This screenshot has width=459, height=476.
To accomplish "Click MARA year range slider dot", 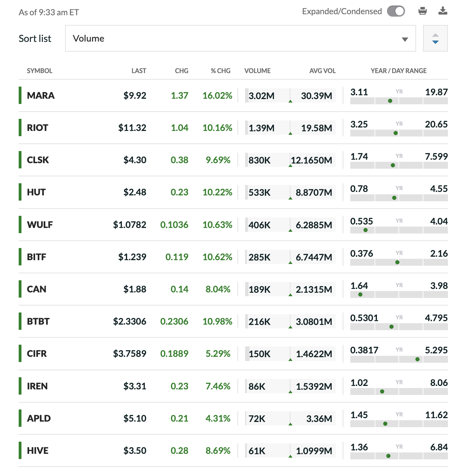I will (x=390, y=101).
